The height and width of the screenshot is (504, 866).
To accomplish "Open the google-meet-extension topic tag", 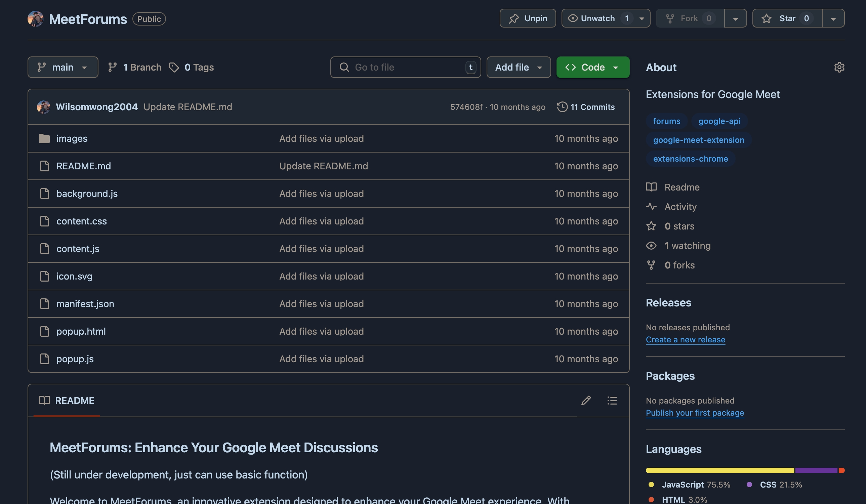I will pos(699,140).
